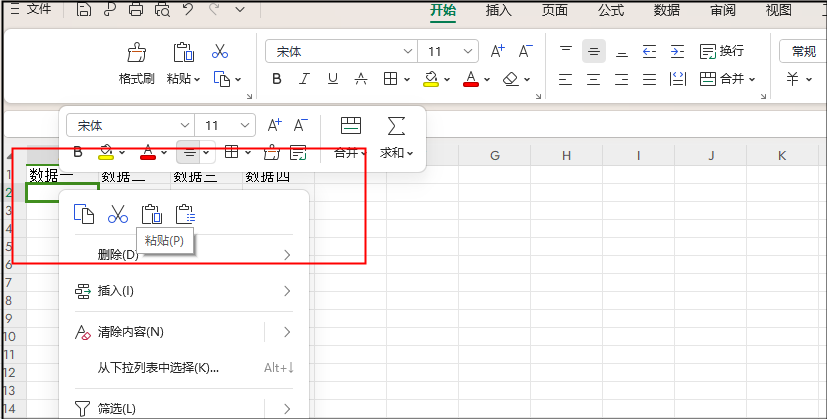
Task: Click the Print icon in quick access toolbar
Action: click(137, 9)
